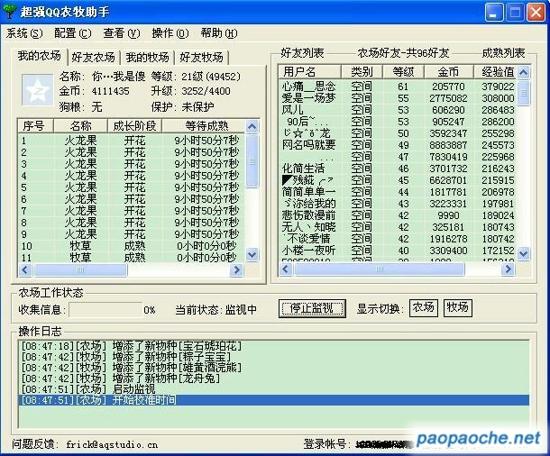550x456 pixels.
Task: Click the crop list scroll right arrow
Action: (x=237, y=270)
